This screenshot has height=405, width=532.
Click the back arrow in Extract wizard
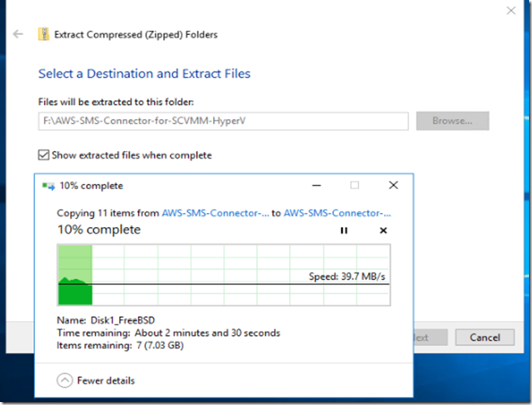click(18, 34)
